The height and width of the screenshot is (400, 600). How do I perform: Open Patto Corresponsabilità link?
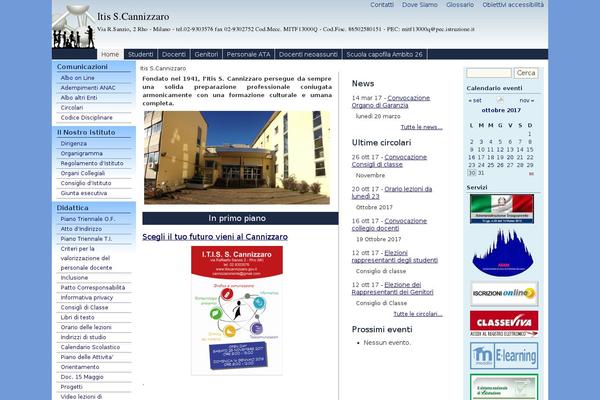[x=93, y=287]
